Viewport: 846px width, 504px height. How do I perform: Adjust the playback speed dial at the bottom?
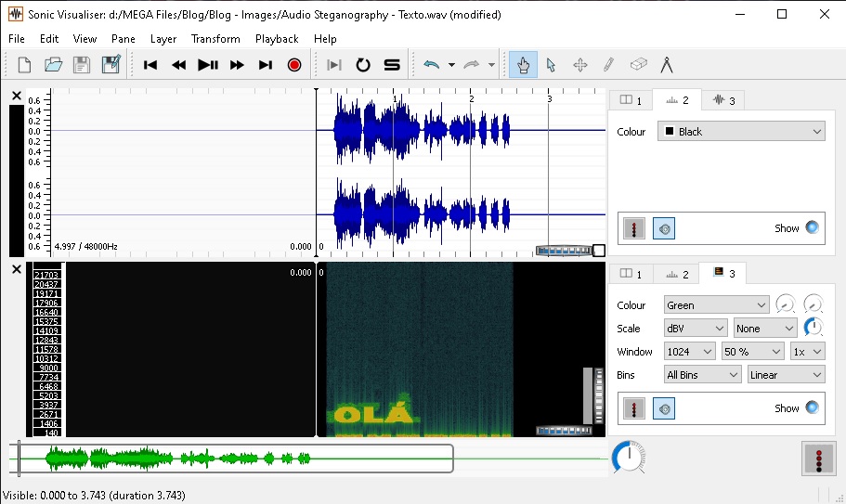[x=629, y=458]
